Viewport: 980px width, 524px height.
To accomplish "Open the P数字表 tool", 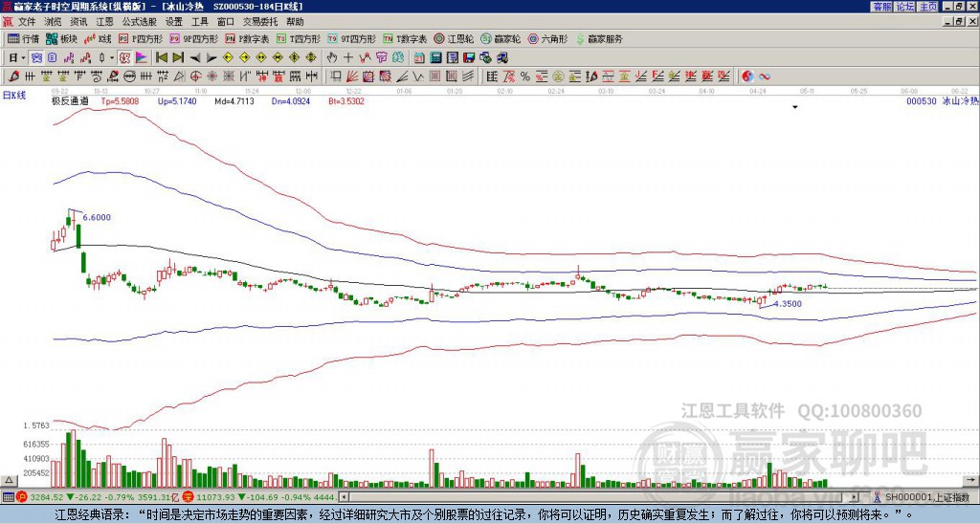I will point(248,38).
